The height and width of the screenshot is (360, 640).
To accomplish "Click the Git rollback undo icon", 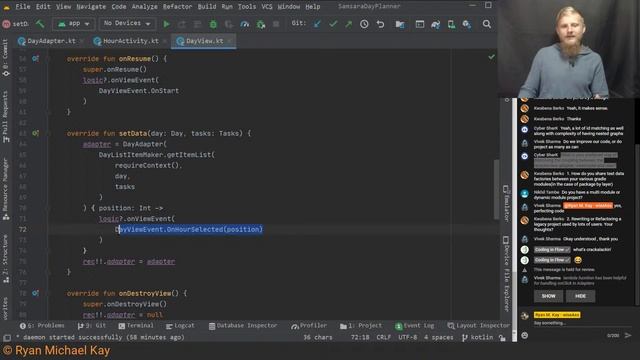I will pyautogui.click(x=380, y=24).
